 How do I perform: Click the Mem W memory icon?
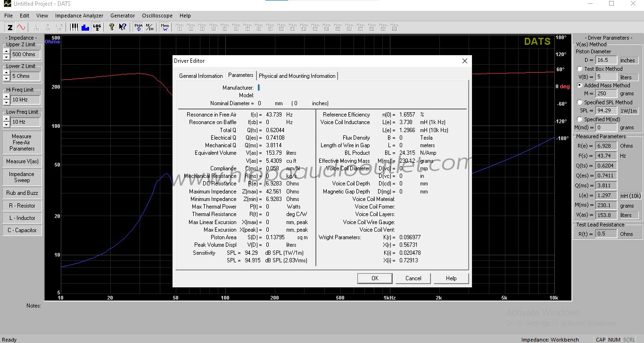click(x=165, y=27)
